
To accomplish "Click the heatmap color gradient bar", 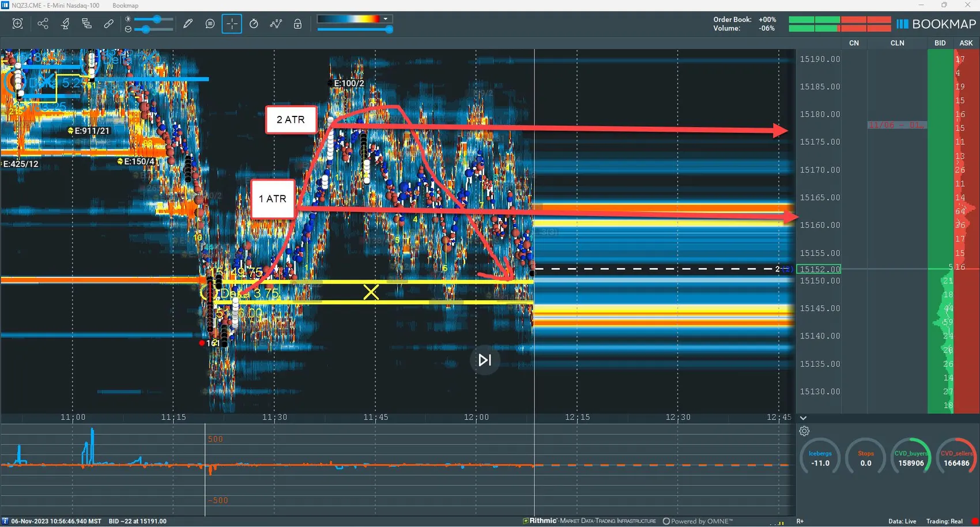I will pos(349,19).
